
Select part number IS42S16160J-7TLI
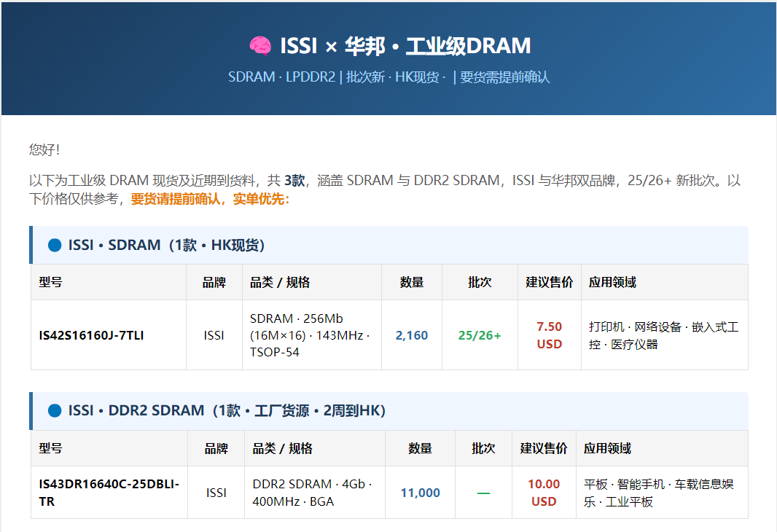point(91,335)
